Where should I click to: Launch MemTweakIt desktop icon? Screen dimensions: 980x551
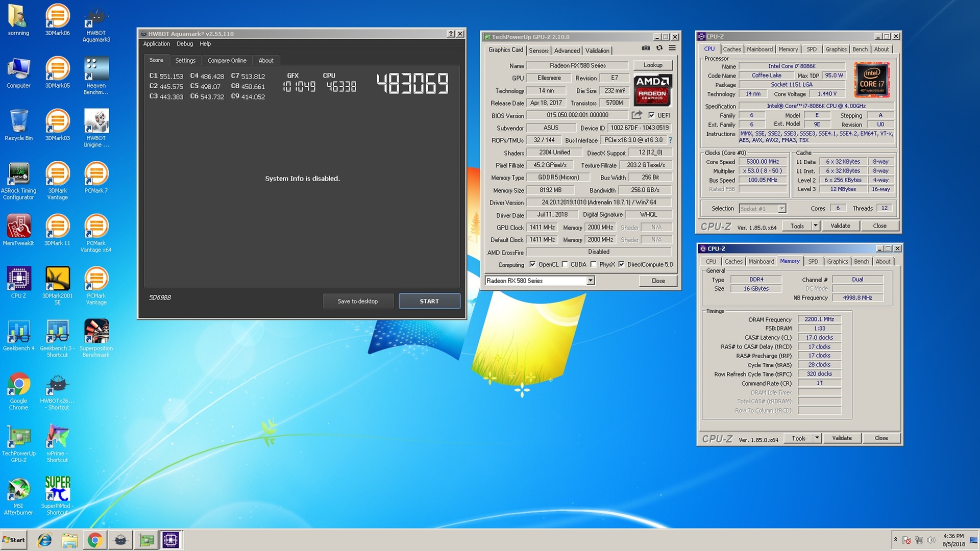coord(18,231)
